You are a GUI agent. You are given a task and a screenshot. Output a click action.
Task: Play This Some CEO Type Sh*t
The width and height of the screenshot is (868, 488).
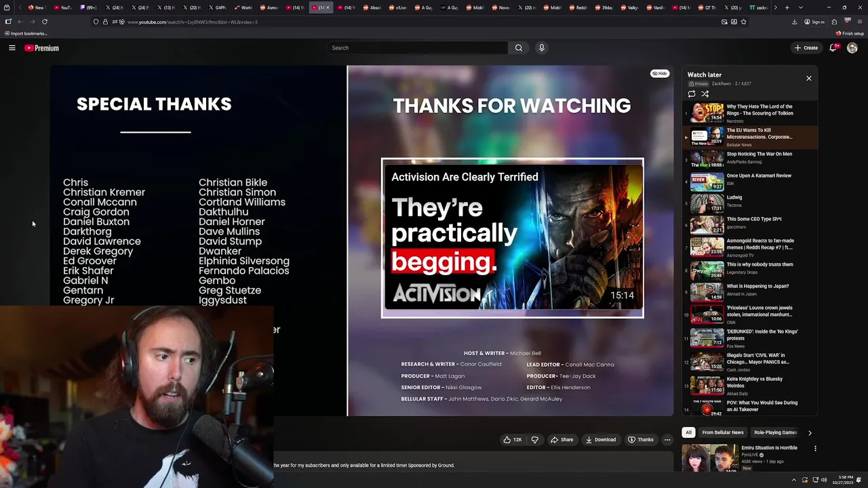click(749, 224)
